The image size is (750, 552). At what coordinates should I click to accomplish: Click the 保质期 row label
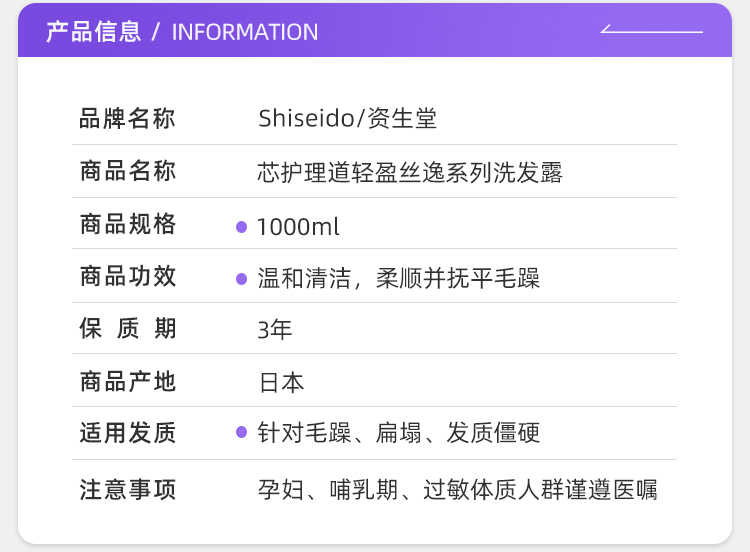point(127,329)
